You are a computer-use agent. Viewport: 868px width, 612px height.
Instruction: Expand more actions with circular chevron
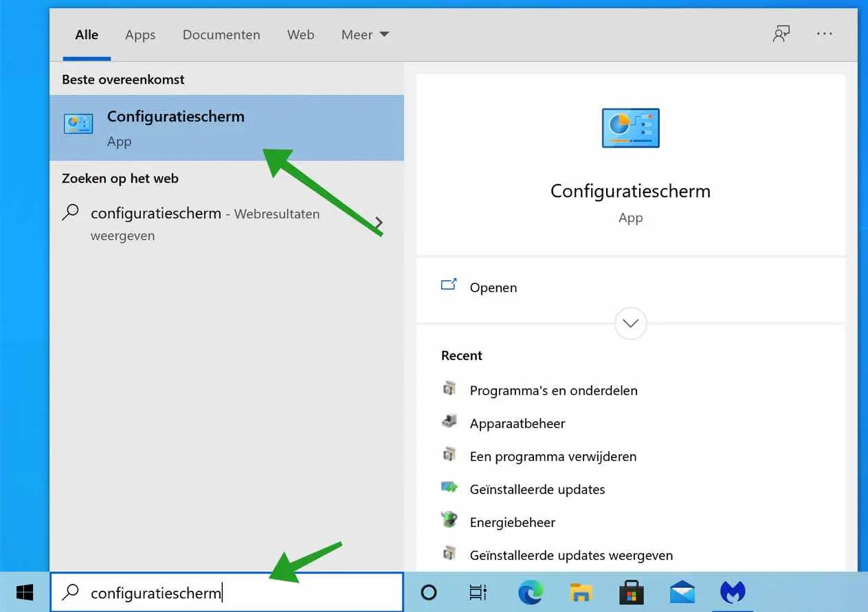click(x=630, y=322)
